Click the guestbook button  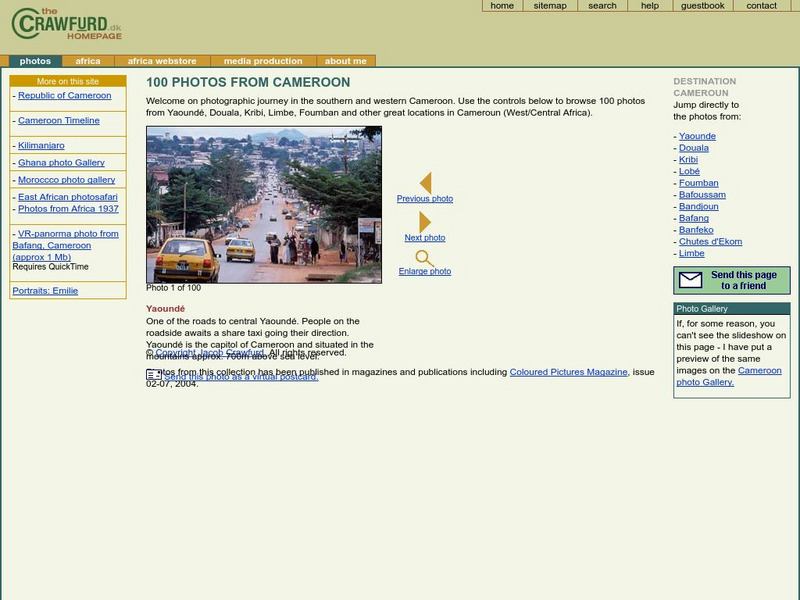(704, 6)
